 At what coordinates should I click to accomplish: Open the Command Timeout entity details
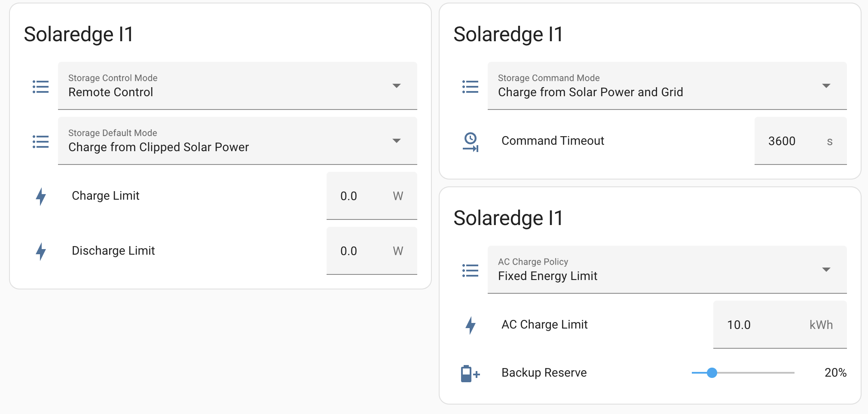(x=553, y=141)
